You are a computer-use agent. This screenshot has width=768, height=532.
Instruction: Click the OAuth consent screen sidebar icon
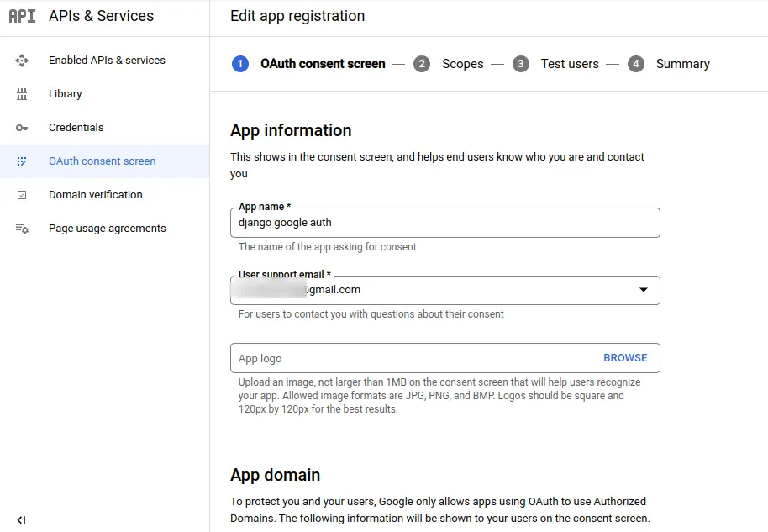[x=22, y=161]
